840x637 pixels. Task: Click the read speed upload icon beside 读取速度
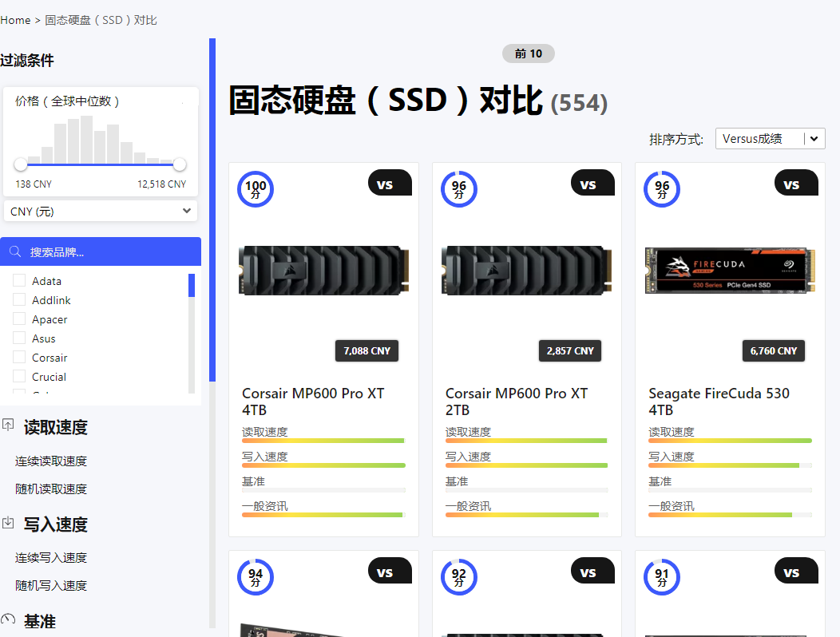(8, 425)
